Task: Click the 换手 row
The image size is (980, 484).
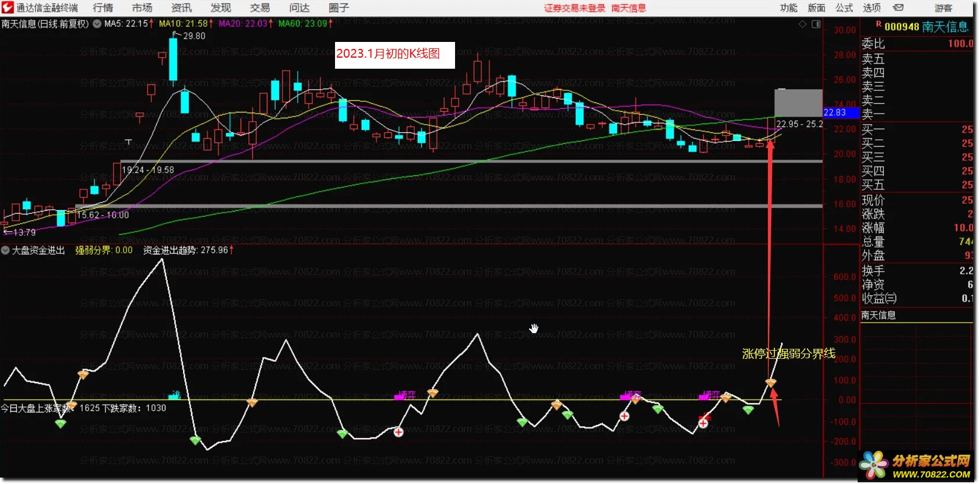Action: click(916, 271)
